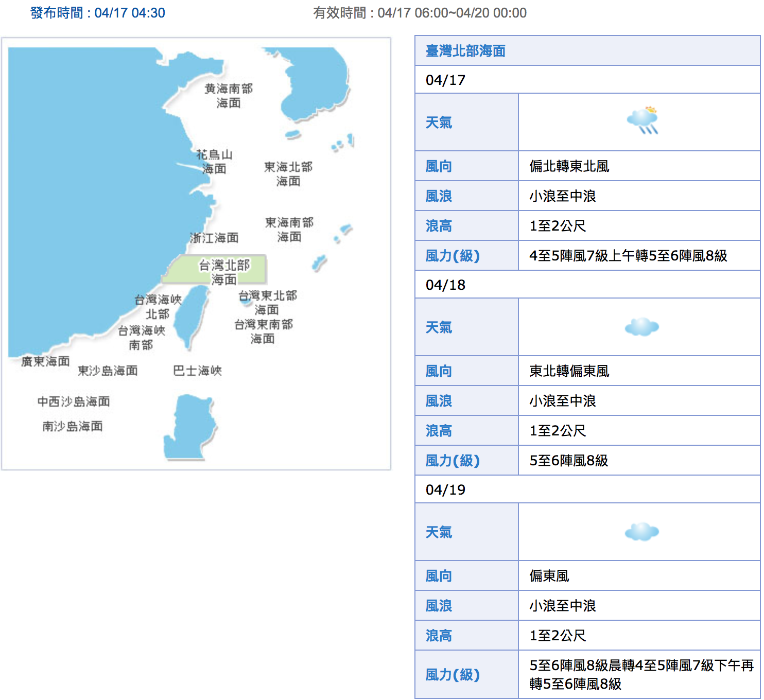Click the 04/19 cloudy weather icon
The height and width of the screenshot is (700, 764).
point(641,532)
